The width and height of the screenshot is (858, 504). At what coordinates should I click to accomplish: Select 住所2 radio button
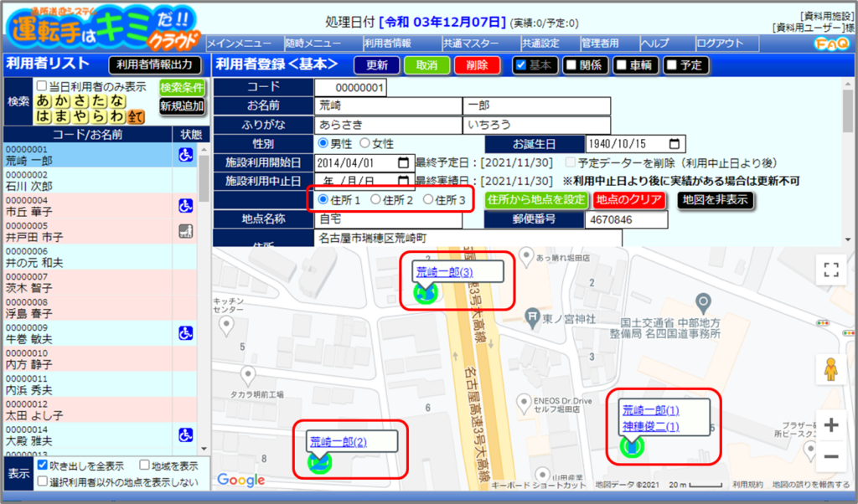375,199
